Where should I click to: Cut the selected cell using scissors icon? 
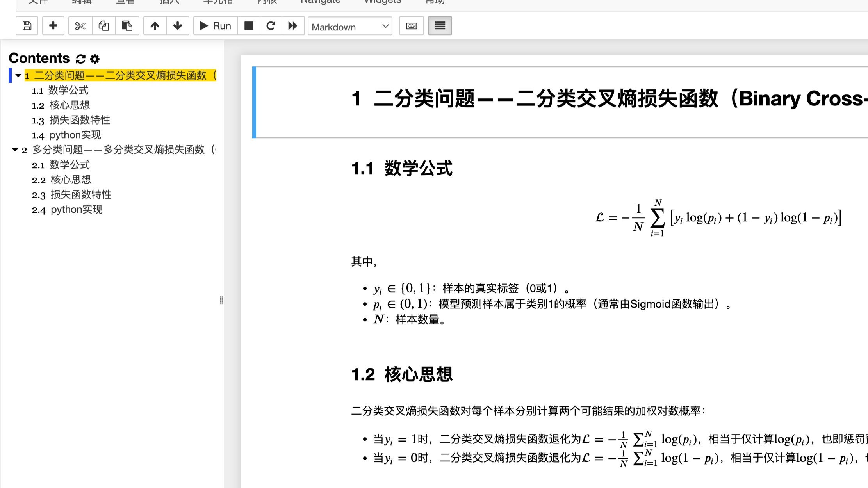80,25
